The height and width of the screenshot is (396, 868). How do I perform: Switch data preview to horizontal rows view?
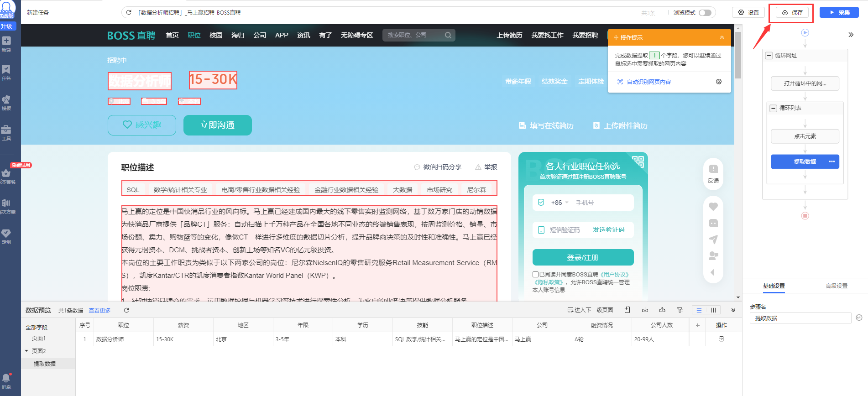pyautogui.click(x=699, y=310)
